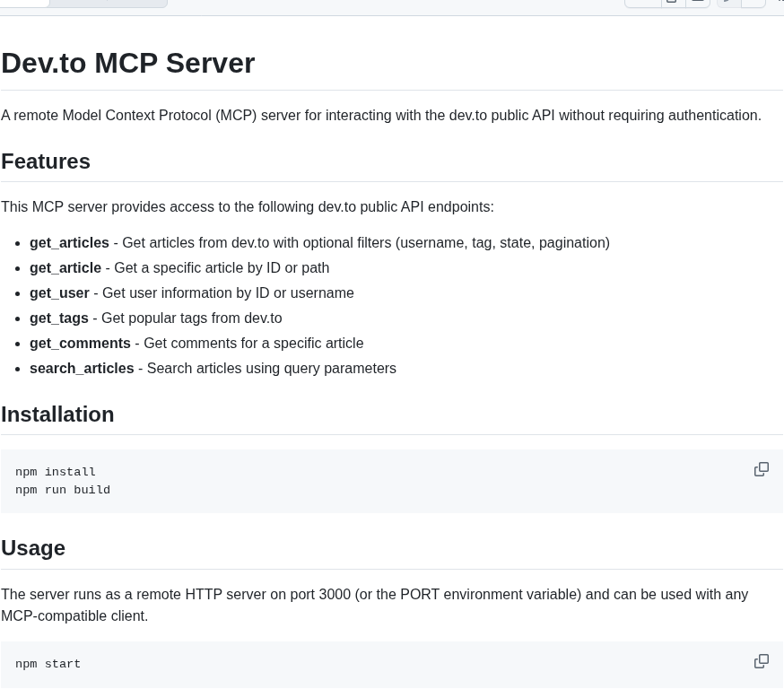Image resolution: width=784 pixels, height=689 pixels.
Task: Click the Dev.to MCP Server heading
Action: point(128,63)
